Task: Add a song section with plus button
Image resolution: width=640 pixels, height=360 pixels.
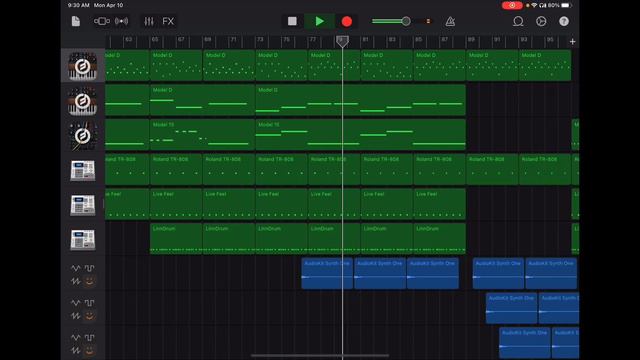Action: 572,42
